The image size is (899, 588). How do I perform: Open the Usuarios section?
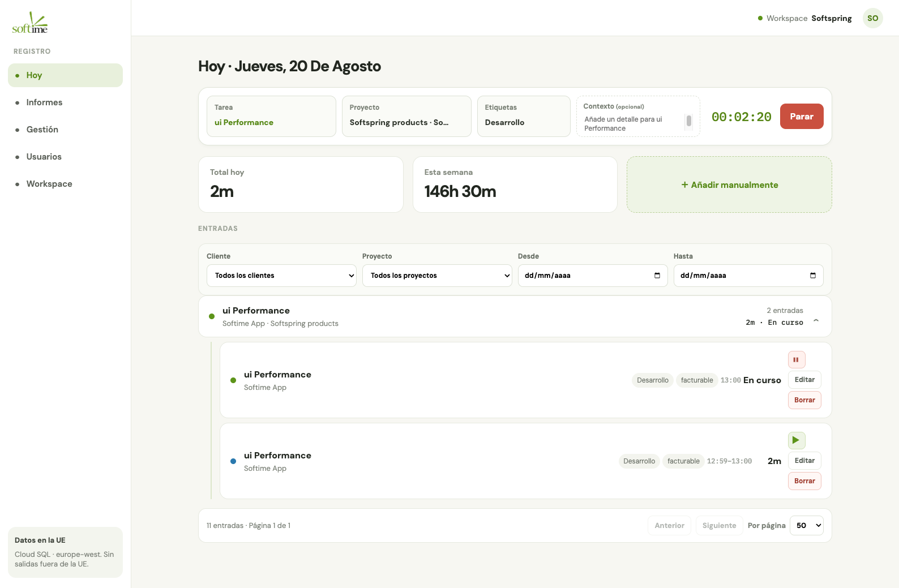click(x=65, y=157)
